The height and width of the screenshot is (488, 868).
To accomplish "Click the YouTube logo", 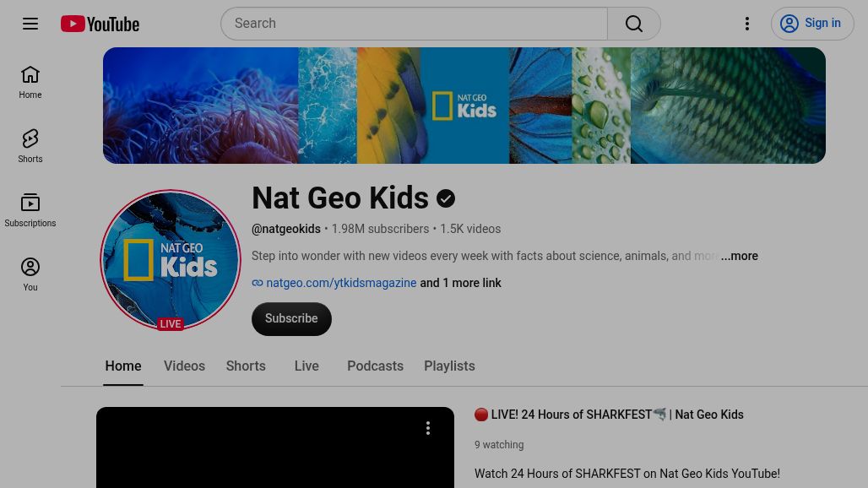I will [100, 24].
